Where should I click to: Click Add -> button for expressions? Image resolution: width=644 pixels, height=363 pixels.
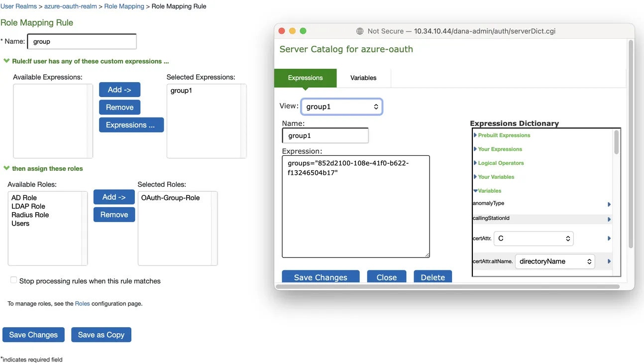(119, 90)
